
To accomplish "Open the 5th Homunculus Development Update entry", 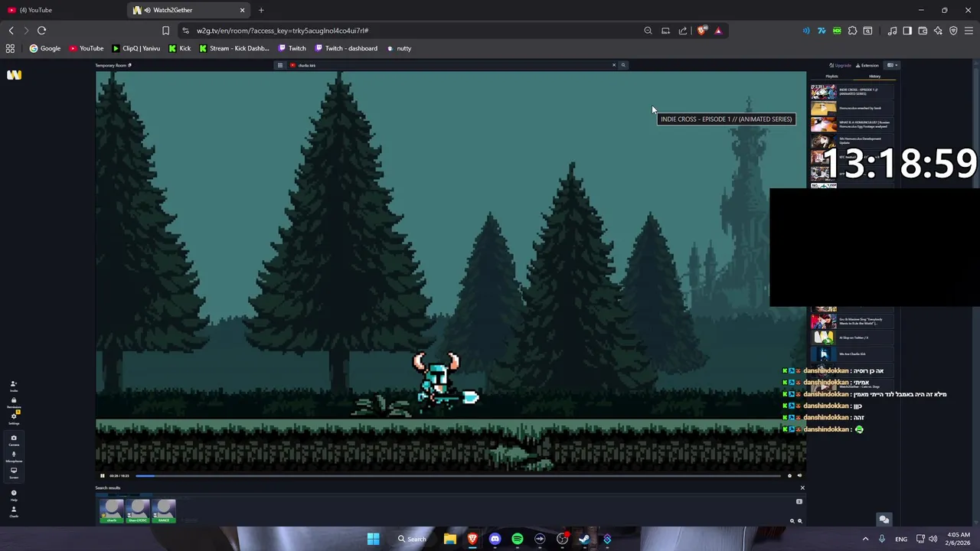I will pos(852,141).
